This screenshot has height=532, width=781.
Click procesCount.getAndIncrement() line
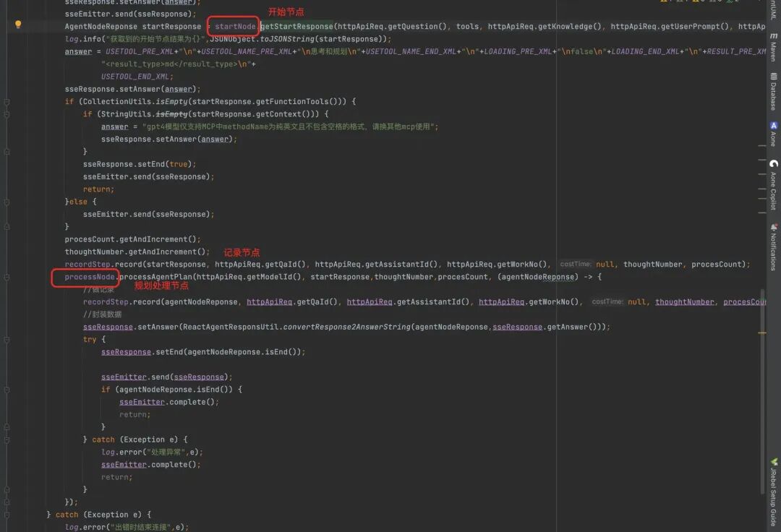(x=132, y=239)
